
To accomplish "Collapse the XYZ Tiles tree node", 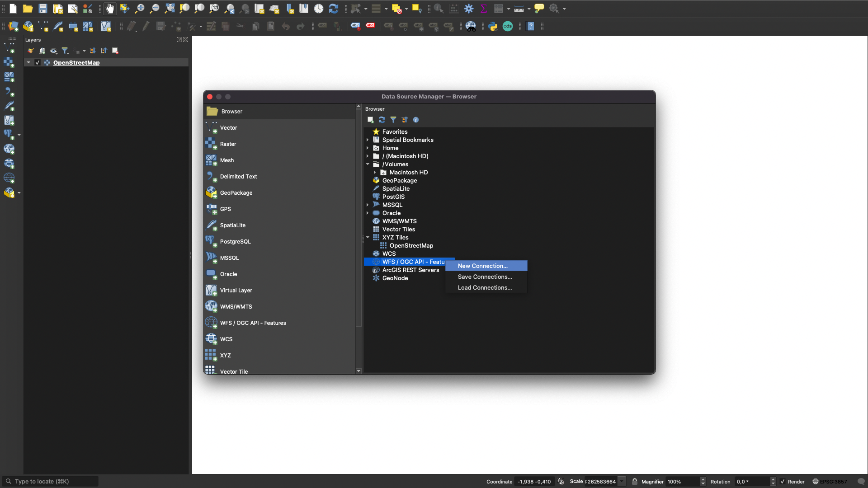I will (x=368, y=237).
